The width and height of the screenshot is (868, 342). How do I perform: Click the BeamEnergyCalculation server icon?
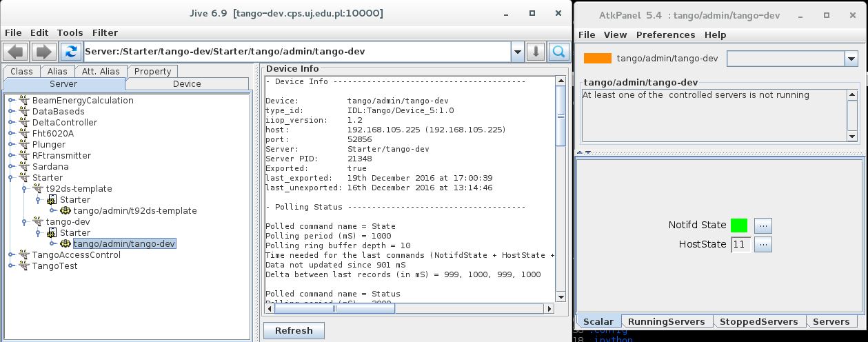pos(23,100)
